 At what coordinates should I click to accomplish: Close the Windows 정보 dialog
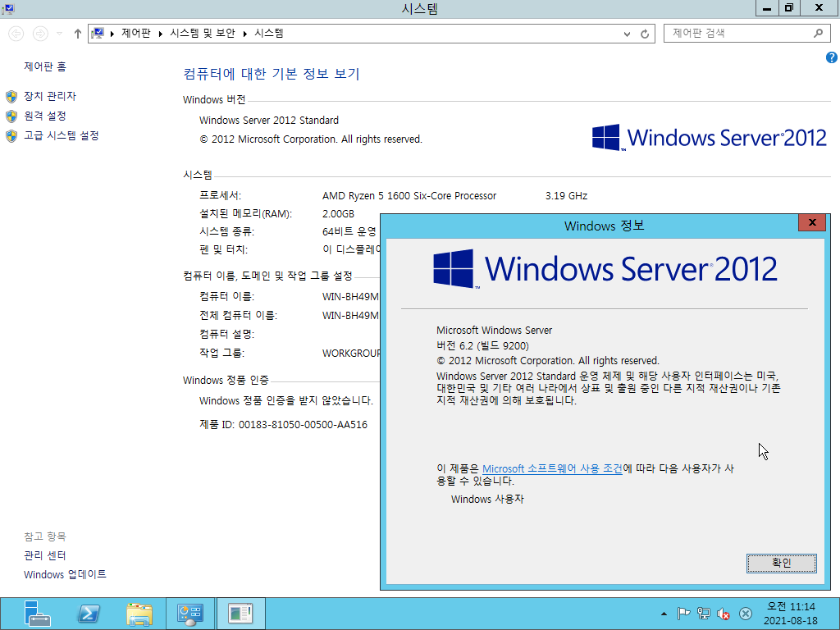tap(812, 222)
